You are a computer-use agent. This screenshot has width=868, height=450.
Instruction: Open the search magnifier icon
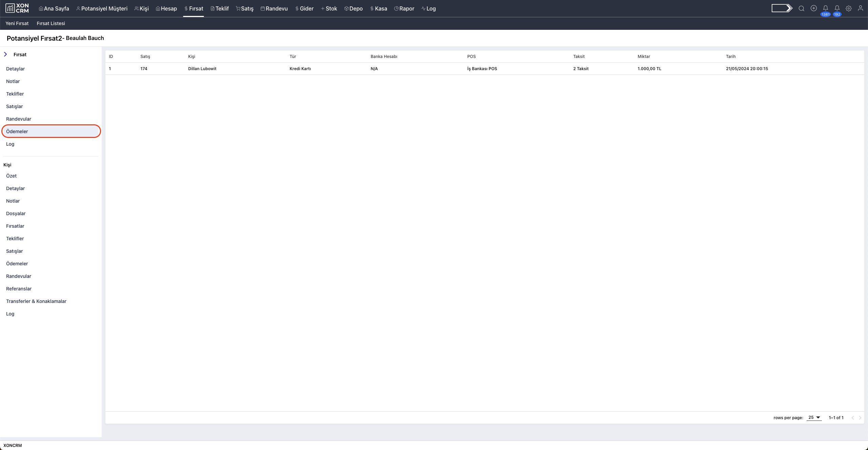[x=801, y=8]
